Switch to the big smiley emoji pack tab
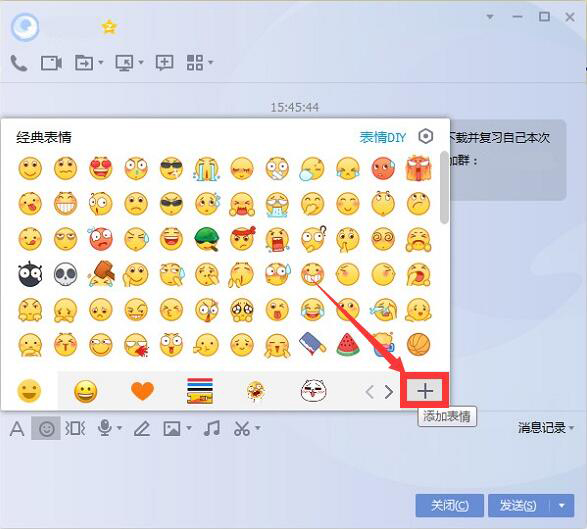Viewport: 587px width, 529px height. pyautogui.click(x=86, y=392)
